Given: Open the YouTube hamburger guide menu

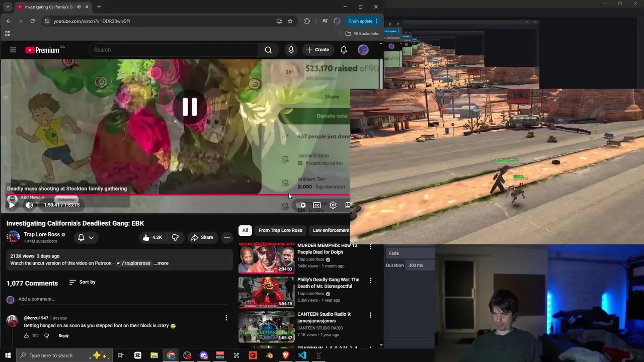Looking at the screenshot, I should pyautogui.click(x=13, y=50).
